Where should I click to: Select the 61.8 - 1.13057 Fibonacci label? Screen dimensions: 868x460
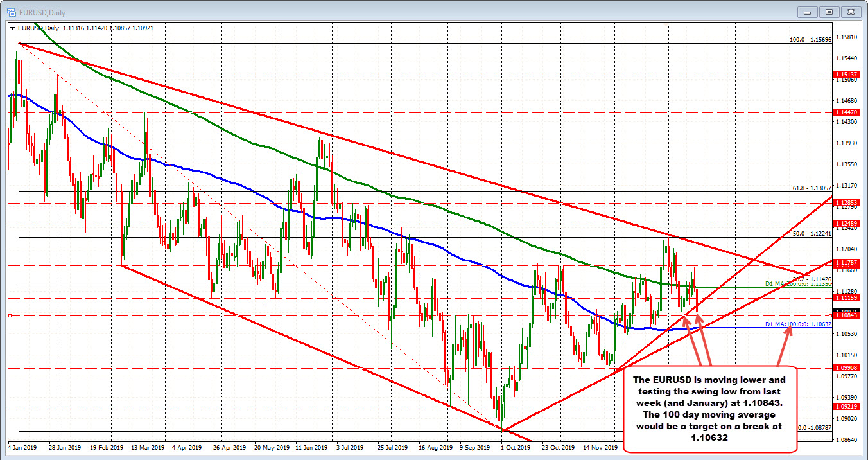point(812,188)
